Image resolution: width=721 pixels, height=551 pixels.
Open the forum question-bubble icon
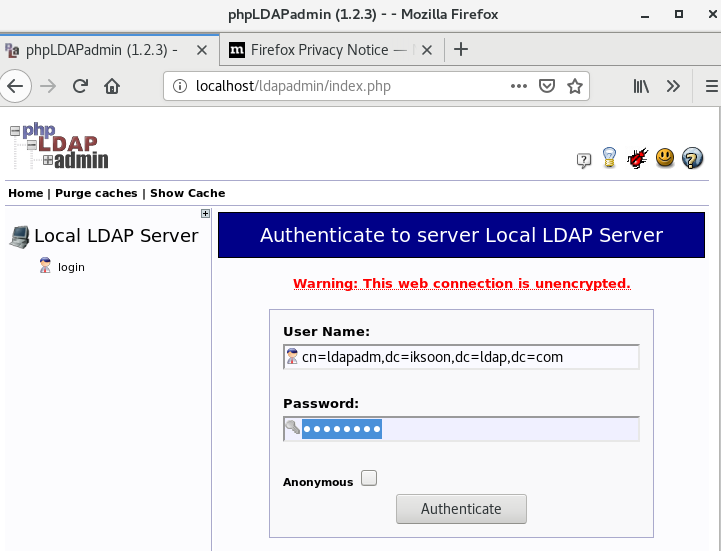(x=584, y=160)
